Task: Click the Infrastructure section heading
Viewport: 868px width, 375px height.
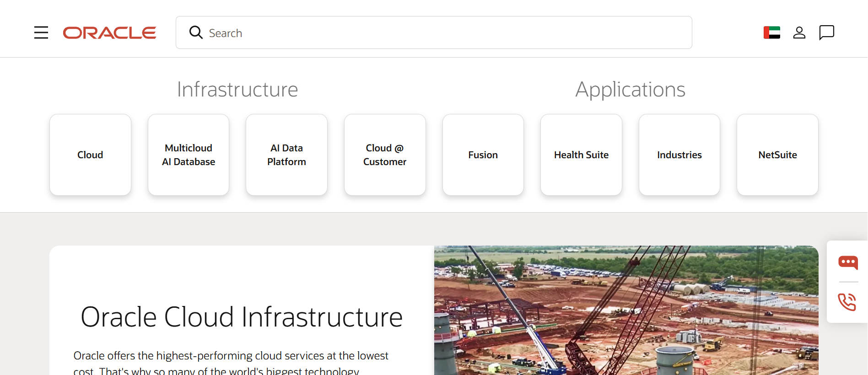Action: click(x=237, y=89)
